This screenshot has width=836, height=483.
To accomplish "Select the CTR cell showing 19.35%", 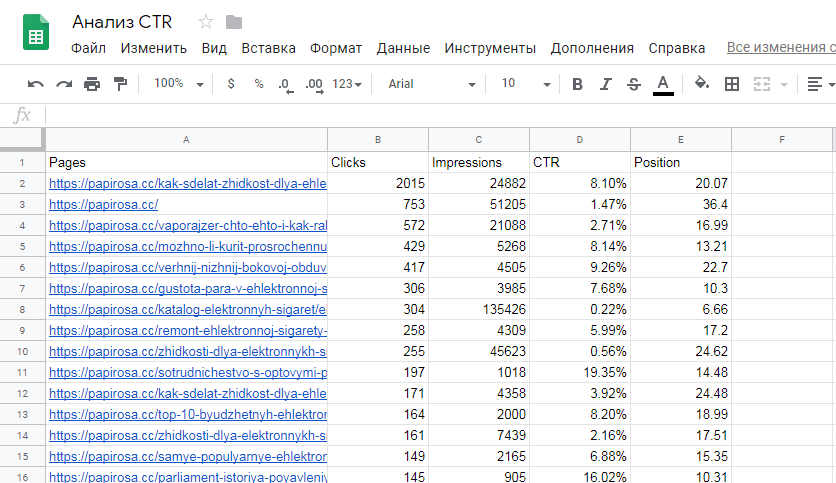I will [580, 373].
